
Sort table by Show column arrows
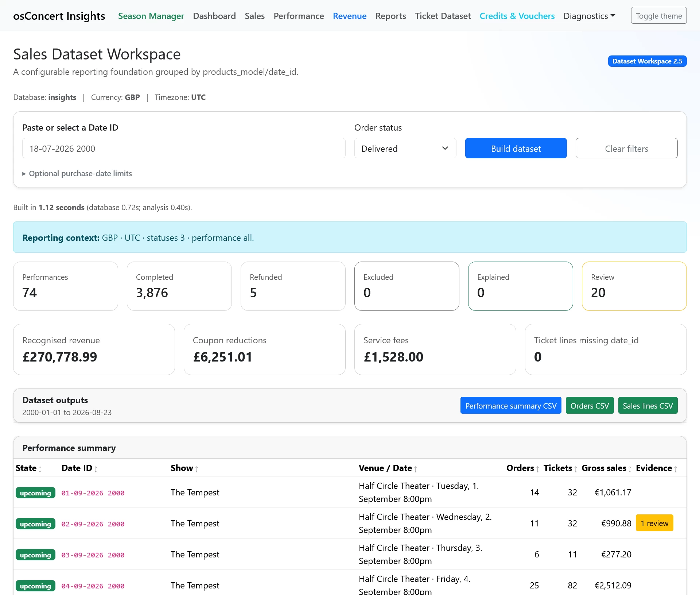(197, 469)
